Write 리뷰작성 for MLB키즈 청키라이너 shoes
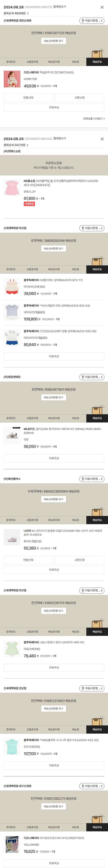This screenshot has height=868, width=108. point(54,458)
